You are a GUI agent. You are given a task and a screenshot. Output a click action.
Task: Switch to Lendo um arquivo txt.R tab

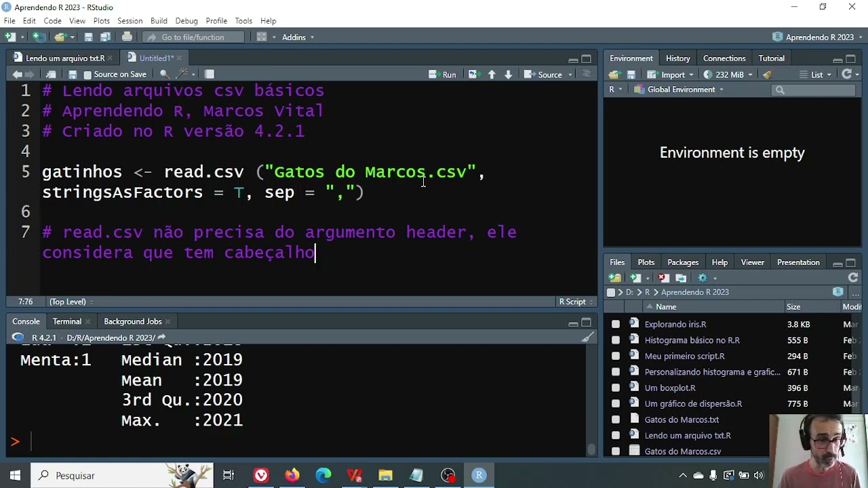[x=65, y=58]
